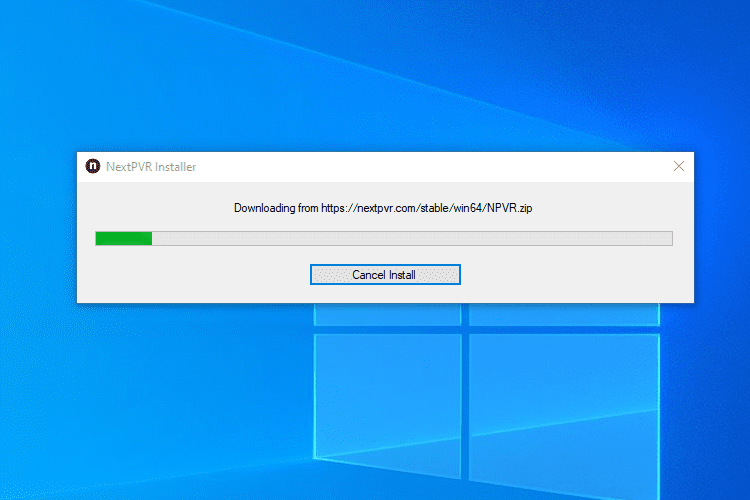The image size is (750, 500).
Task: Select the "Downloading from https://nextpvr.com/stable/win64/NPVR.zip" text
Action: pyautogui.click(x=383, y=208)
